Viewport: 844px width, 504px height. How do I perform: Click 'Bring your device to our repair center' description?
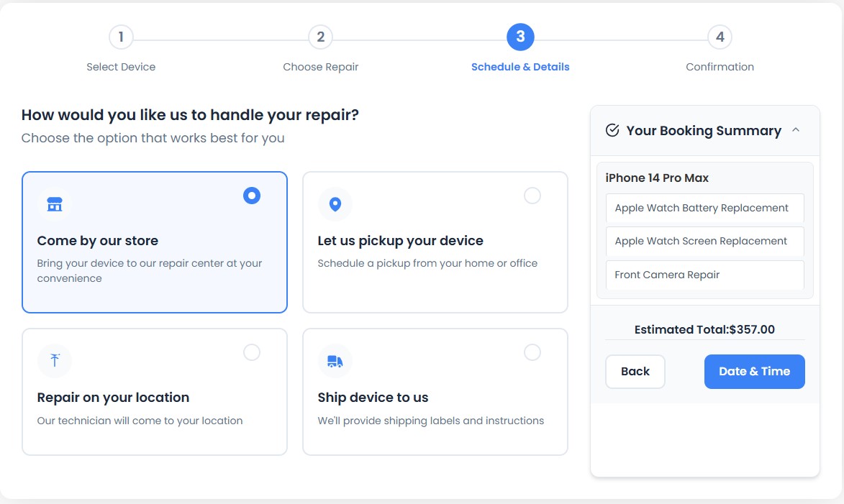pos(149,270)
